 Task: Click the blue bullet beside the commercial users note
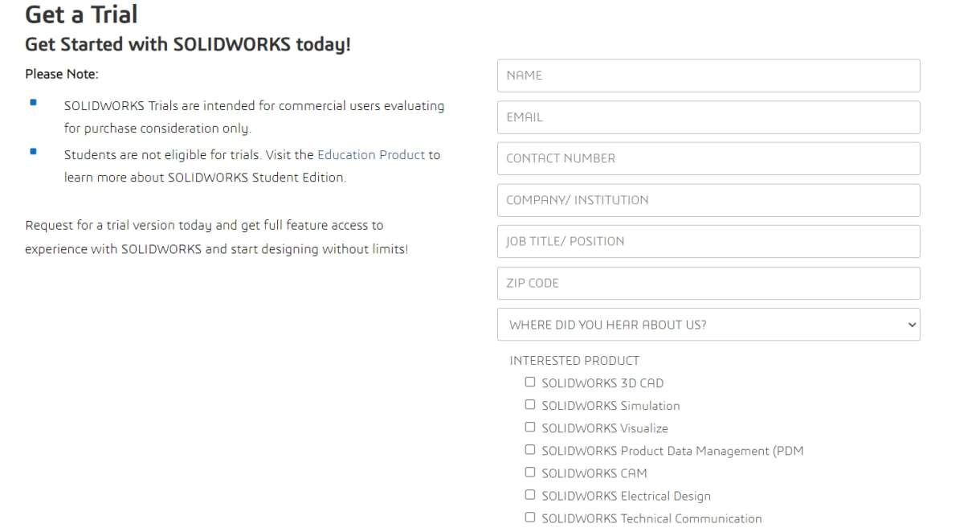click(x=33, y=102)
